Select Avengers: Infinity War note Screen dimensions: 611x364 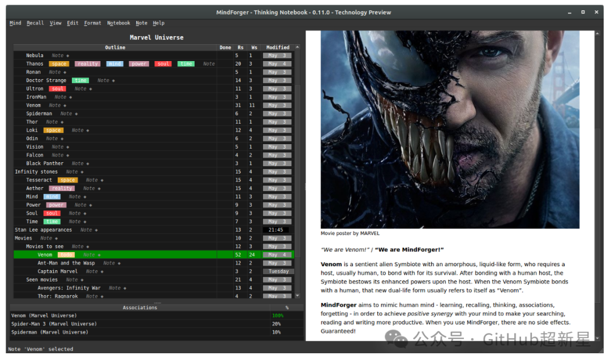pyautogui.click(x=154, y=288)
